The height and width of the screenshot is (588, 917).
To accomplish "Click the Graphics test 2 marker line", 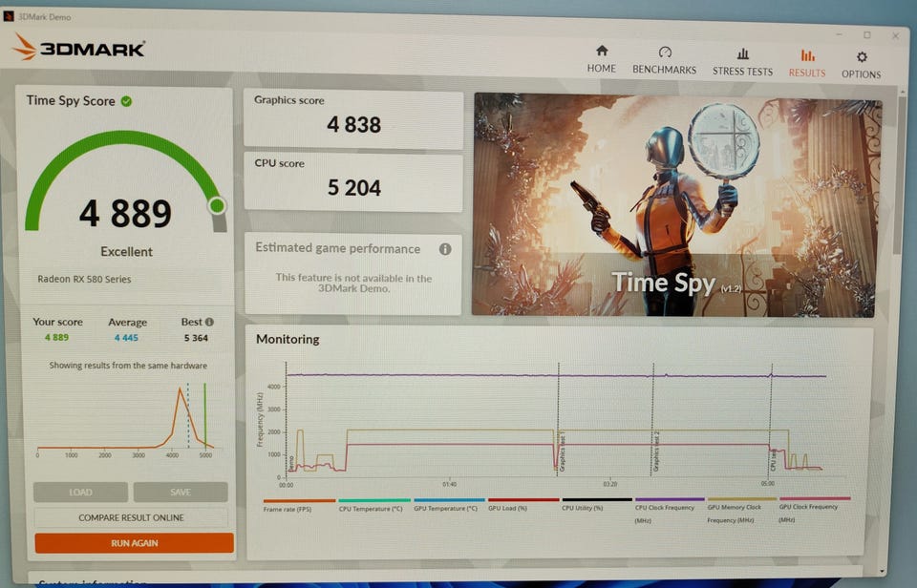I will [x=652, y=420].
